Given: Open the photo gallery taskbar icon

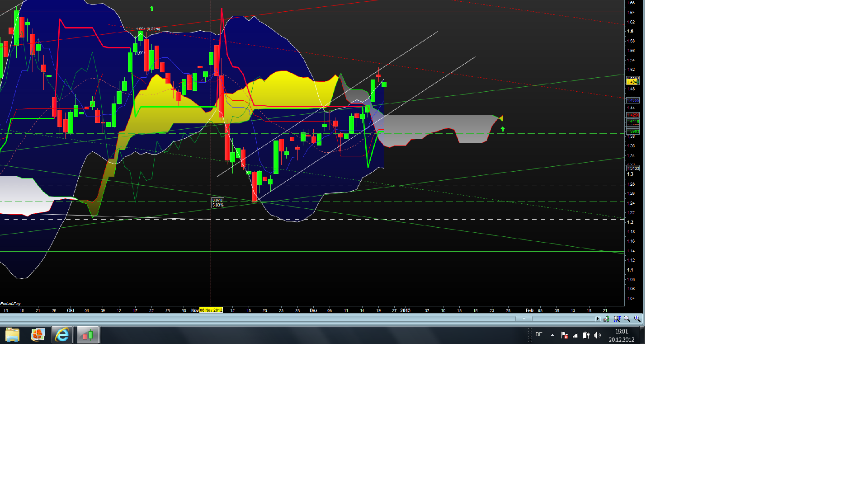Looking at the screenshot, I should pyautogui.click(x=38, y=335).
